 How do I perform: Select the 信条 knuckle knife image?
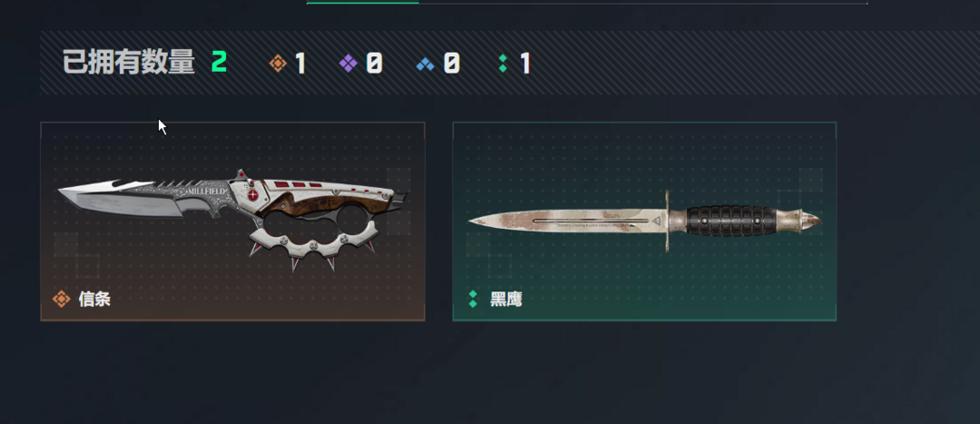tap(233, 219)
